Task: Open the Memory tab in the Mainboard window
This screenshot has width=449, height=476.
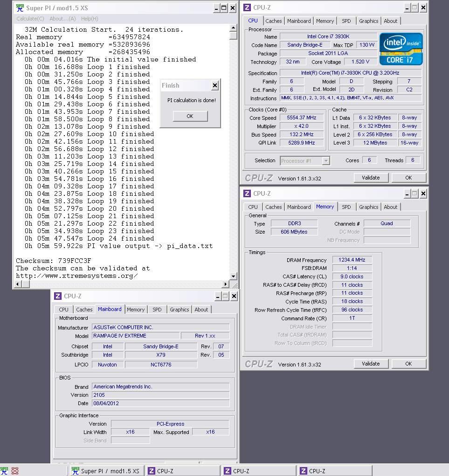Action: coord(135,310)
